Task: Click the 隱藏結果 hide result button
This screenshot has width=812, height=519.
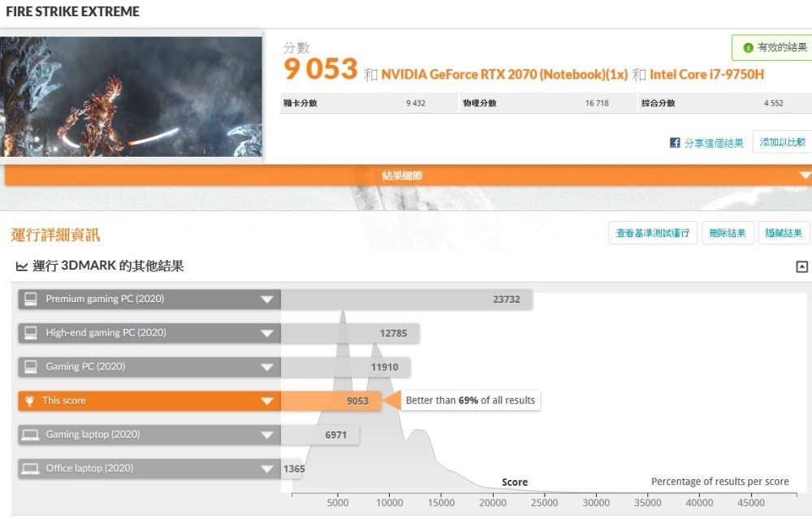Action: click(784, 233)
